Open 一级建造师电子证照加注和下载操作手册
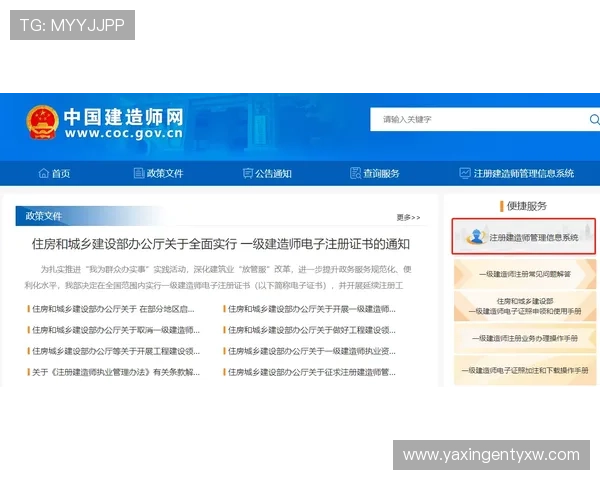 point(525,370)
